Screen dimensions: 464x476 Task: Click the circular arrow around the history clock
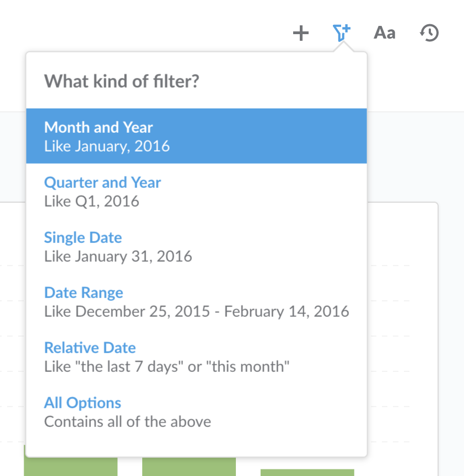[429, 33]
